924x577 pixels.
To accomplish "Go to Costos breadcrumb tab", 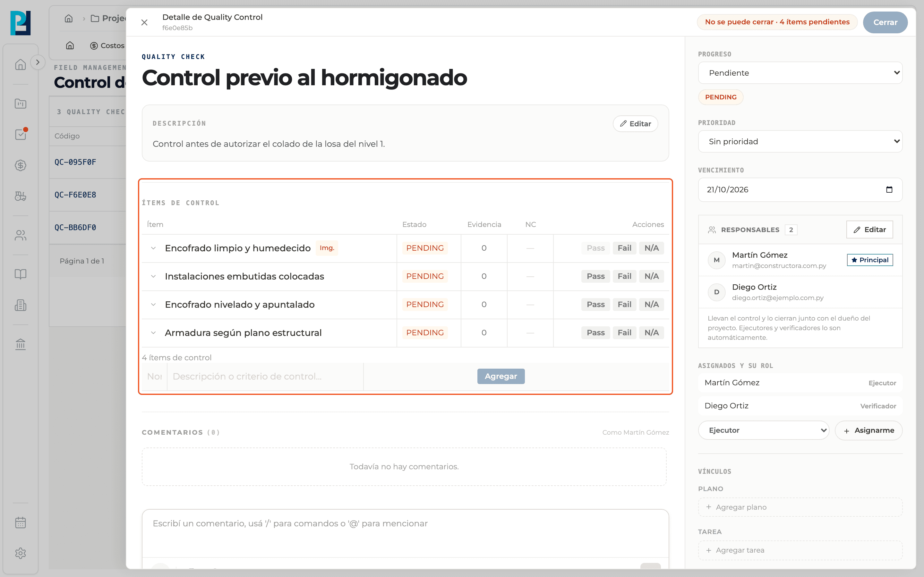I will (107, 46).
